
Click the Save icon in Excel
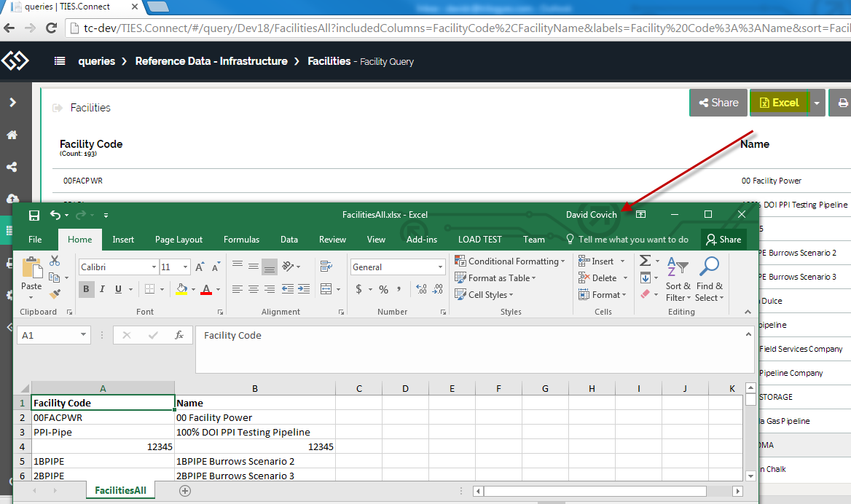(x=34, y=215)
